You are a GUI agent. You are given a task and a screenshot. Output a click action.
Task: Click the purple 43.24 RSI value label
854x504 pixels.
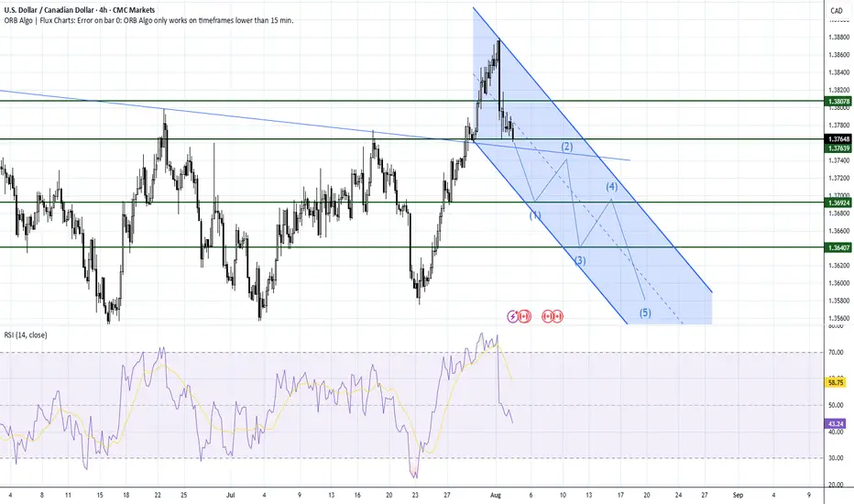tap(836, 423)
